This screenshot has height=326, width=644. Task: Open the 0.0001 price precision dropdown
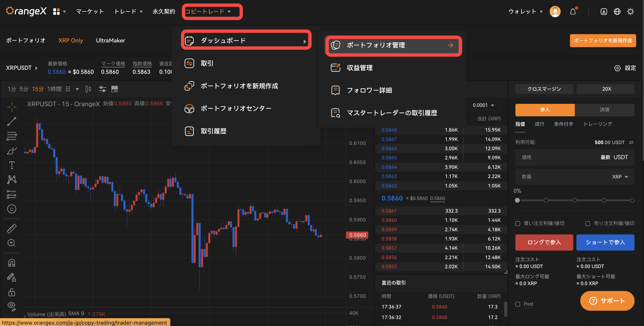coord(485,105)
